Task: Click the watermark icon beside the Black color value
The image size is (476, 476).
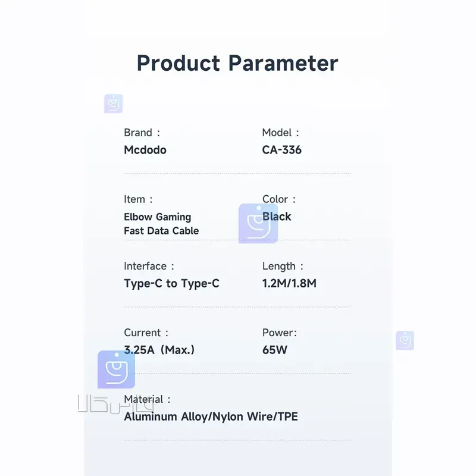Action: coord(258,223)
